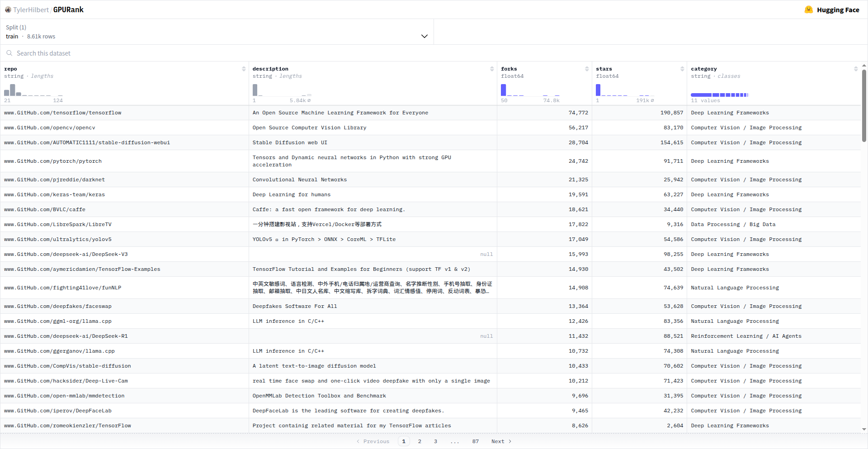The image size is (868, 449).
Task: Click the repo lengths histogram
Action: point(33,90)
